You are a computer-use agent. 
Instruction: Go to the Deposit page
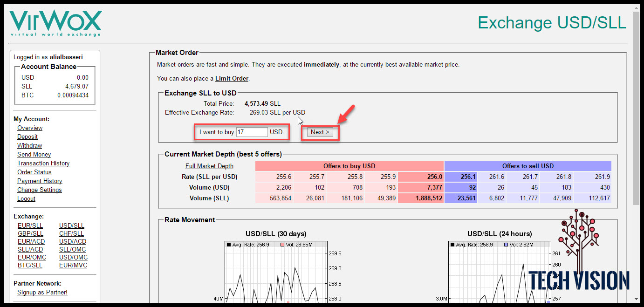click(x=27, y=136)
